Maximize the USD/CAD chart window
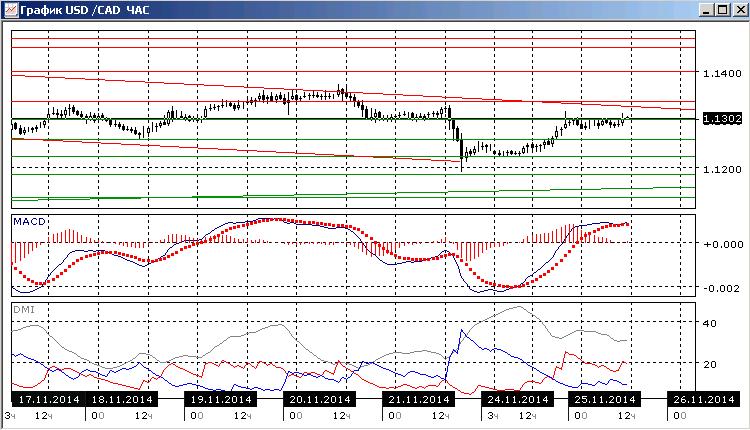Viewport: 750px width, 430px height. coord(723,10)
